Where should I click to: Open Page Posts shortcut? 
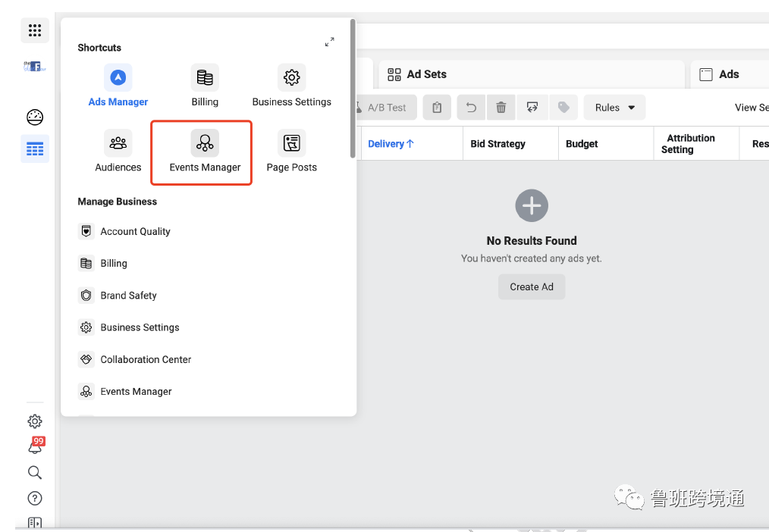click(x=292, y=152)
